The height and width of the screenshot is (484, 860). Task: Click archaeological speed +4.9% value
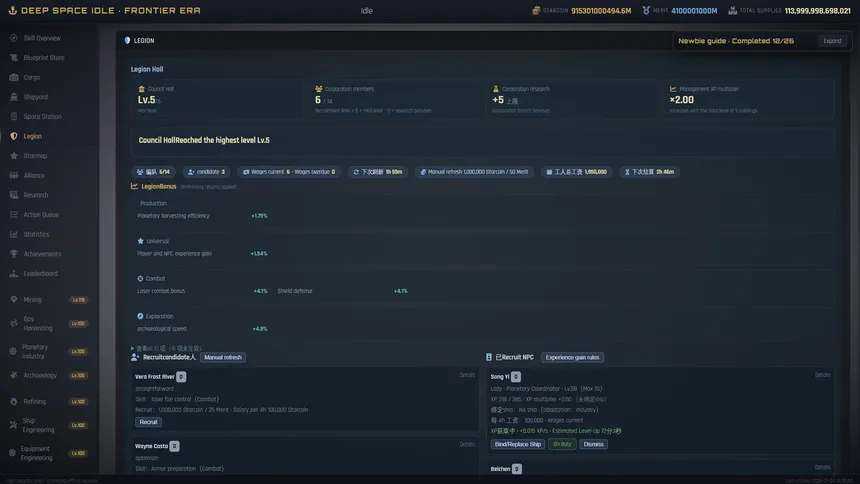tap(260, 329)
